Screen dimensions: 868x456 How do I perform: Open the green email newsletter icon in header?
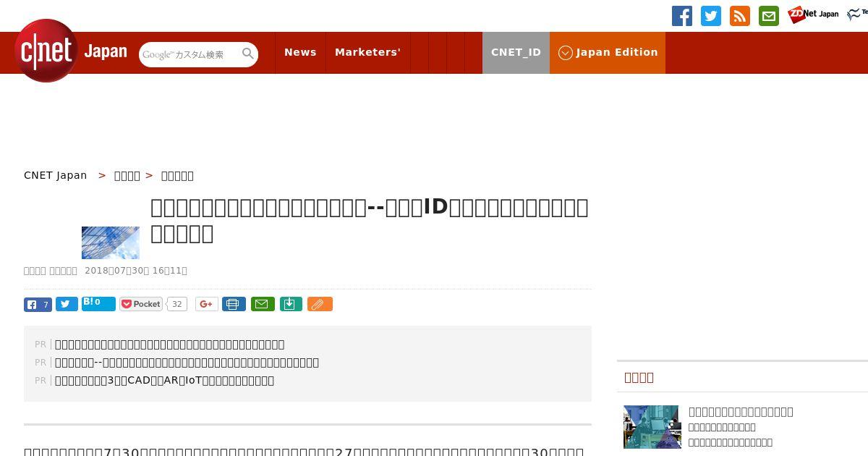click(769, 16)
